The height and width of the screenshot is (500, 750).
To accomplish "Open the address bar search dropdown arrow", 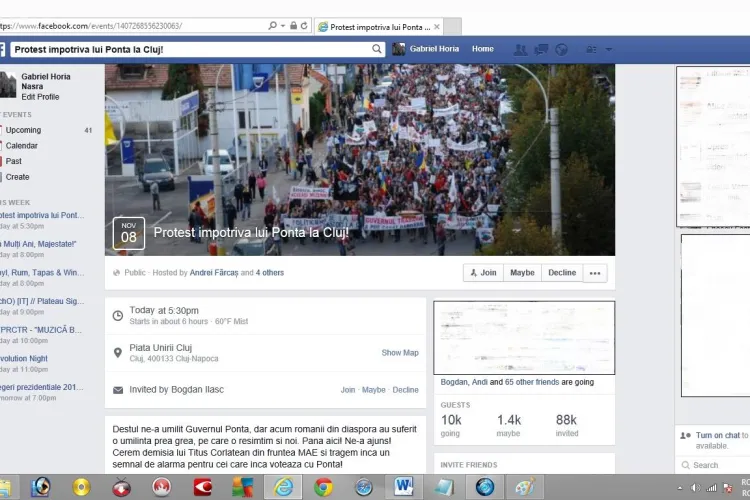I will pos(283,26).
